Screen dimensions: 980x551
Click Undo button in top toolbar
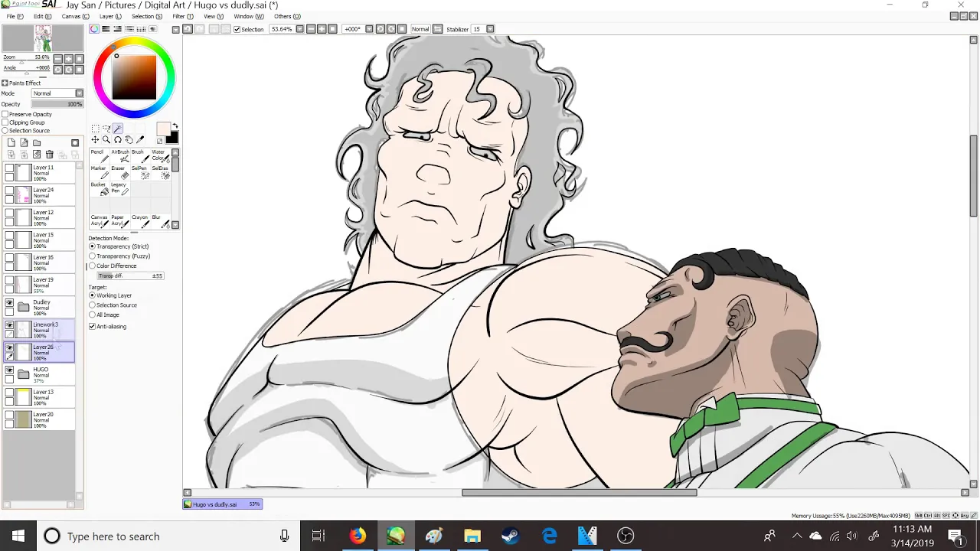[x=187, y=29]
